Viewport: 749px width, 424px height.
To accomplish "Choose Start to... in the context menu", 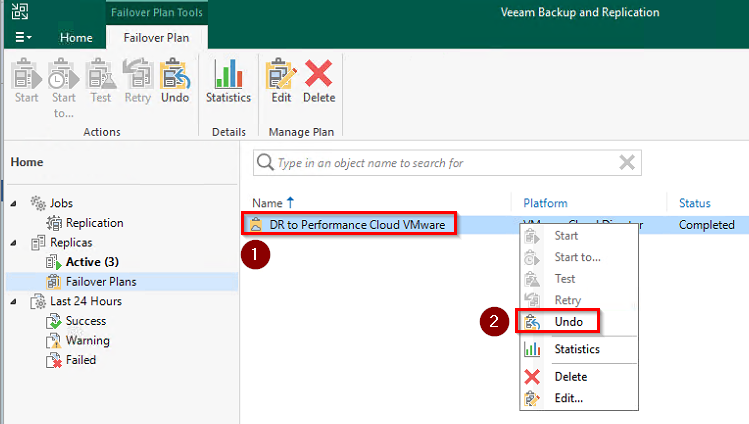I will coord(579,257).
